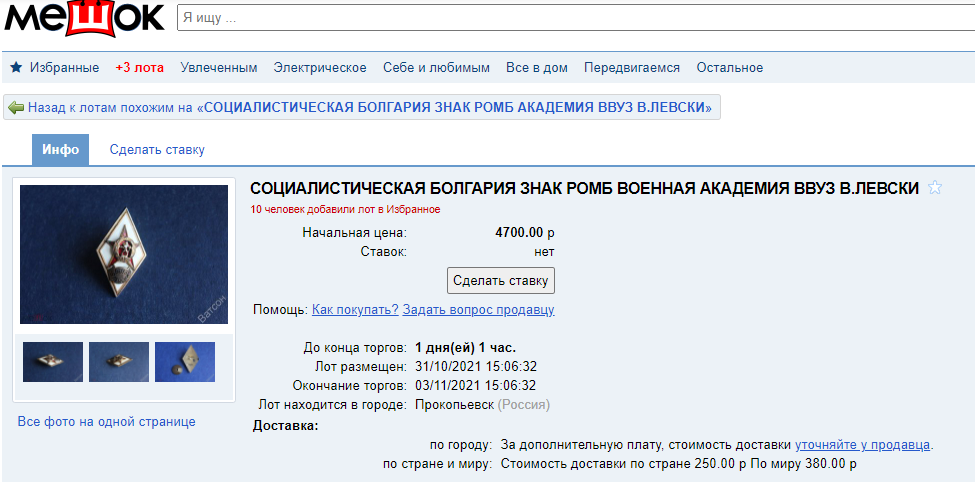Click the star icon beside Избранные
The image size is (975, 482).
coord(16,67)
